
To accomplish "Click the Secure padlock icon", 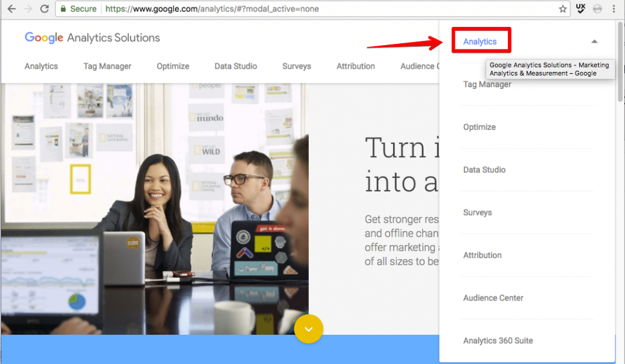I will click(x=63, y=9).
